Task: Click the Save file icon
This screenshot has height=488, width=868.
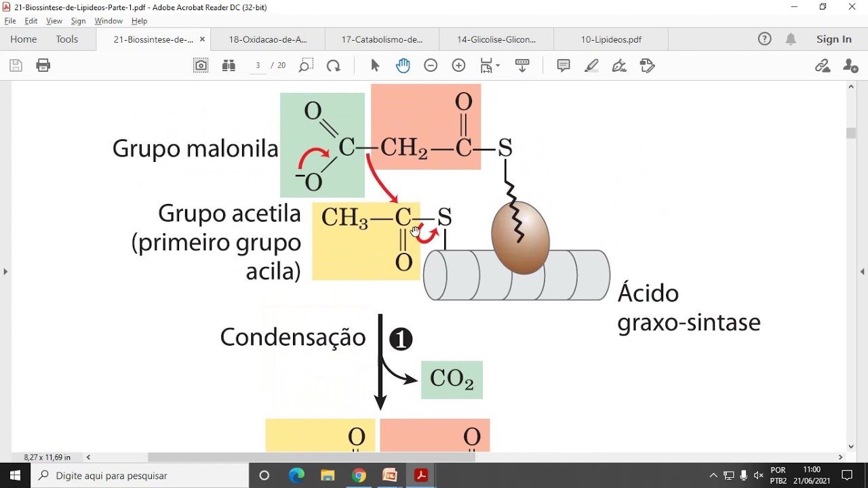Action: click(16, 66)
